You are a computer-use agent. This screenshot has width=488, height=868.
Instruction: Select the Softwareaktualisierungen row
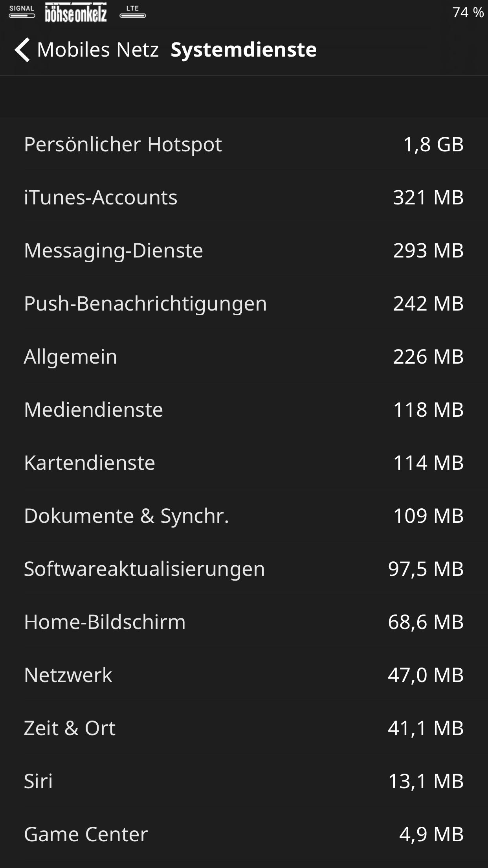tap(244, 569)
